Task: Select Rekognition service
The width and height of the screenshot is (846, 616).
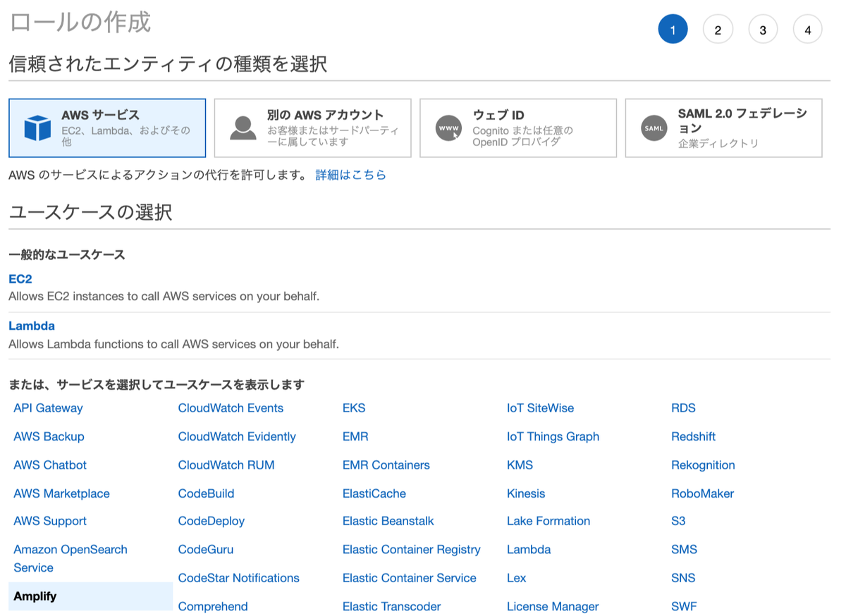Action: (703, 465)
